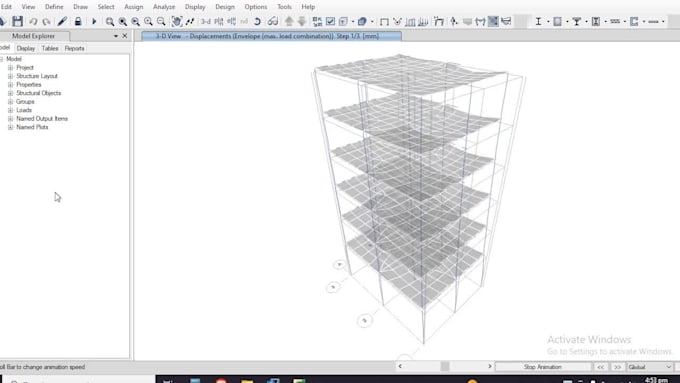Click the Zoom In plus magnifier

point(148,21)
